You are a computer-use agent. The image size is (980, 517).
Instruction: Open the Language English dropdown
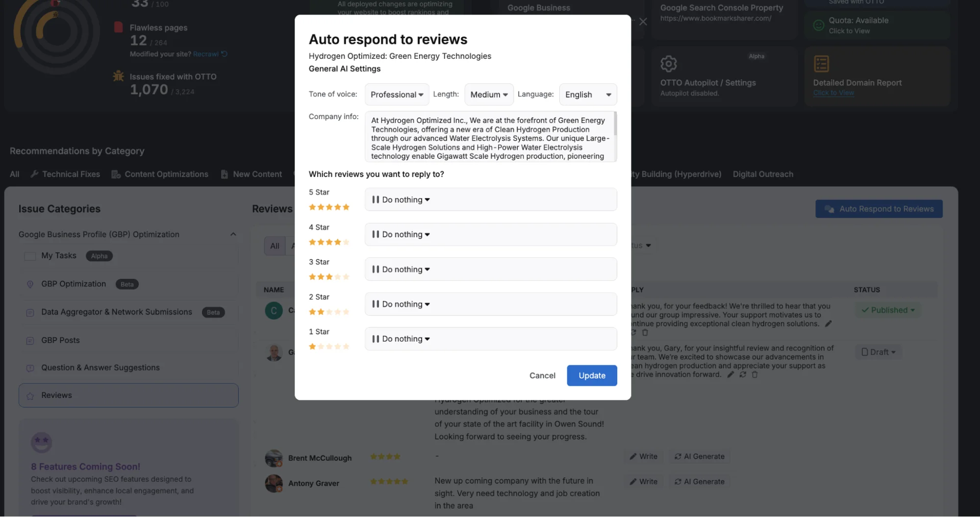coord(588,95)
